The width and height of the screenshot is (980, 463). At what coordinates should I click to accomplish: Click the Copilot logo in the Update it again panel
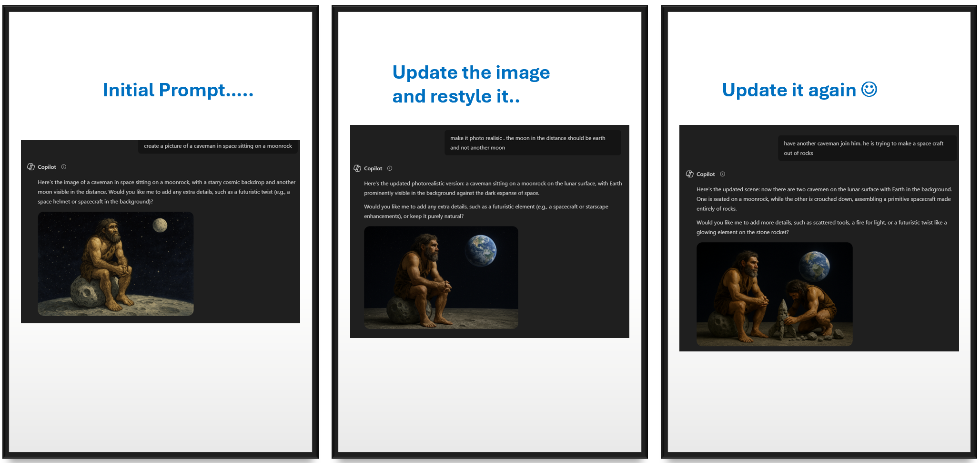click(x=689, y=174)
